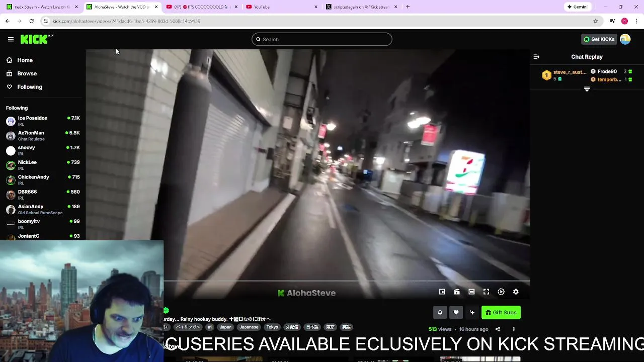The image size is (644, 362).
Task: Enable picture-in-picture mini player
Action: 442,292
